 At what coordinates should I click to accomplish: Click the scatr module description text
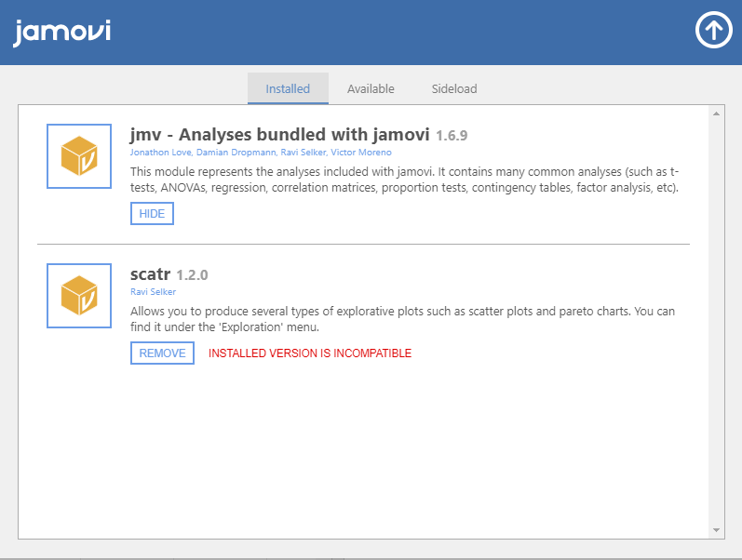click(402, 319)
